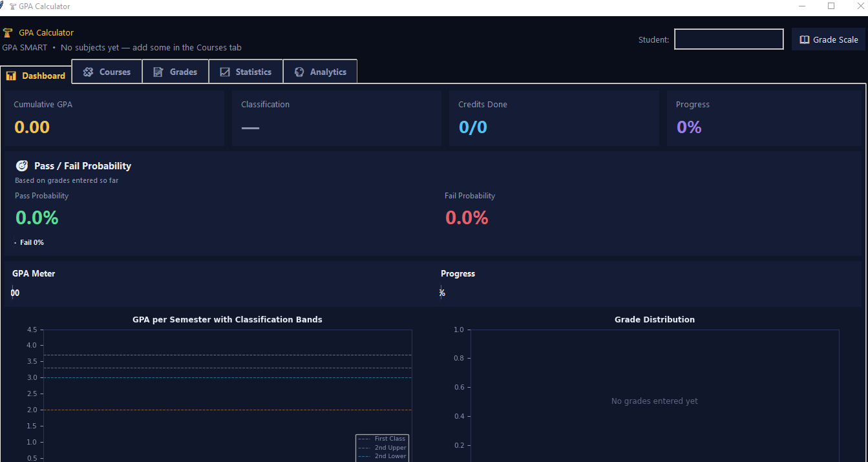Image resolution: width=868 pixels, height=462 pixels.
Task: Click the bar chart icon on Dashboard tab
Action: (10, 76)
